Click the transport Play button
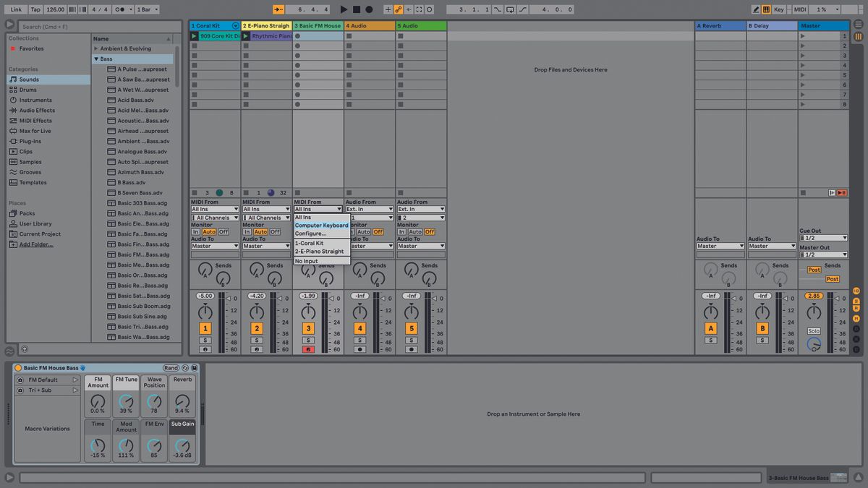This screenshot has width=868, height=488. [344, 9]
